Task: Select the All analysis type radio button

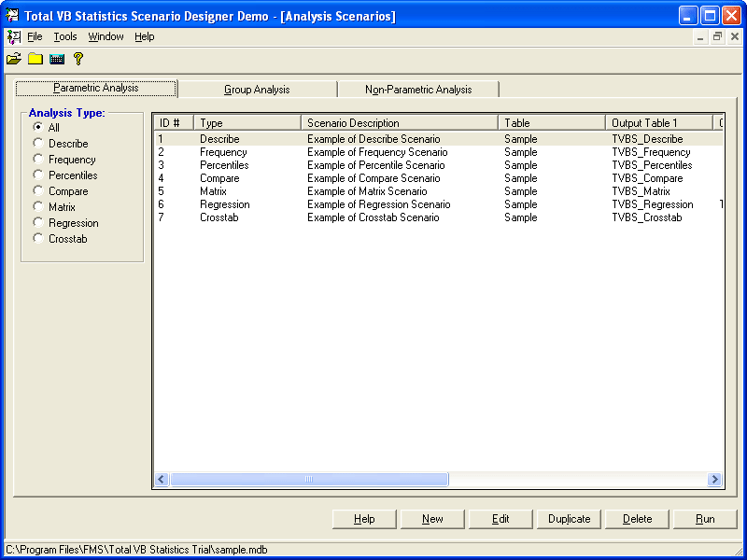Action: 36,127
